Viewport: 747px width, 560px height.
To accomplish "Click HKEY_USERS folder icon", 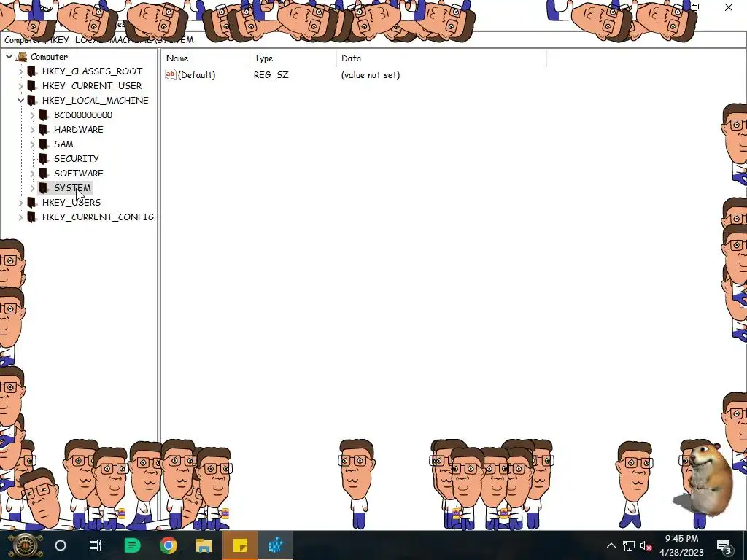I will pos(31,203).
